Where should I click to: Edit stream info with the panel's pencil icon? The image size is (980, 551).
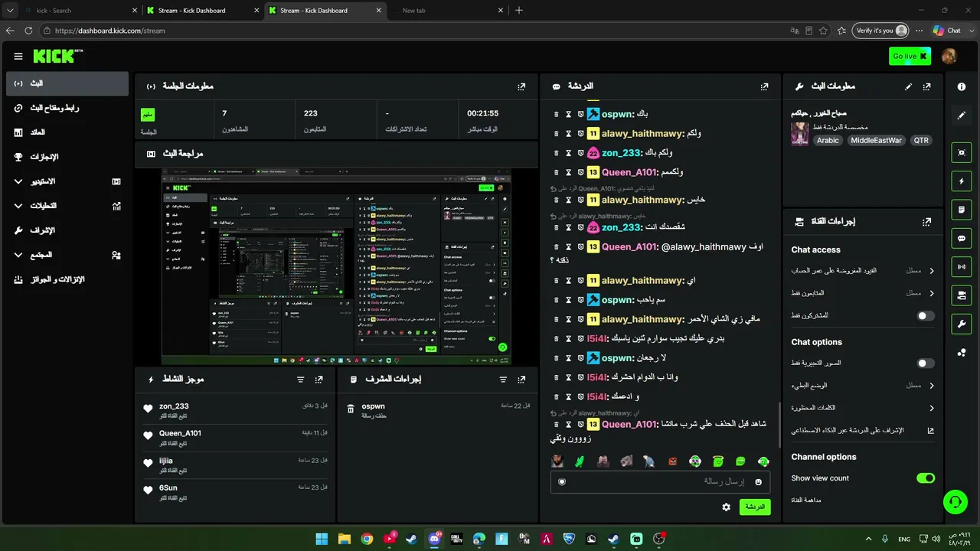pos(909,86)
